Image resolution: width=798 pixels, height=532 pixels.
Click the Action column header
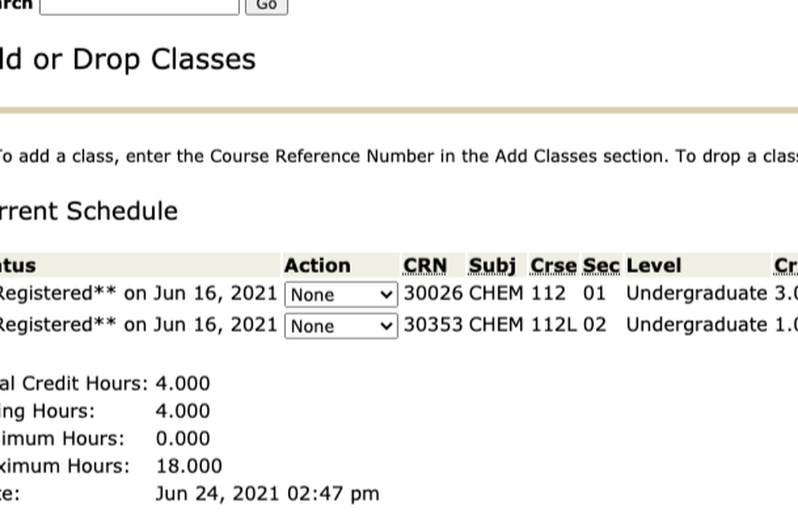pyautogui.click(x=317, y=265)
